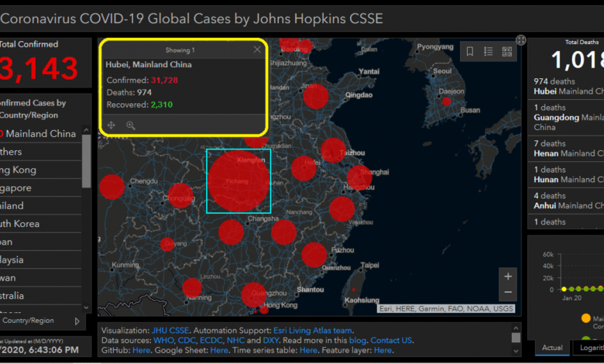604x364 pixels.
Task: Click the Esri attribution text on map
Action: 446,308
